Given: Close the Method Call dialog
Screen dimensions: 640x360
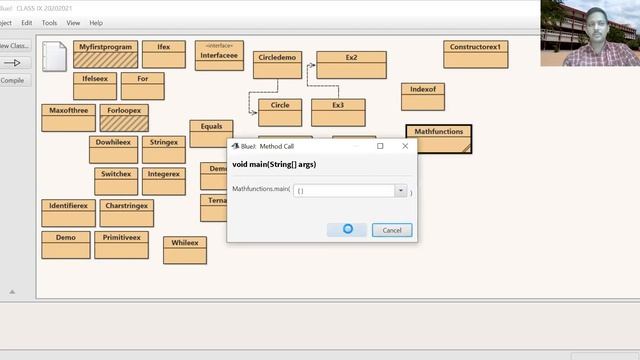Looking at the screenshot, I should (x=405, y=146).
